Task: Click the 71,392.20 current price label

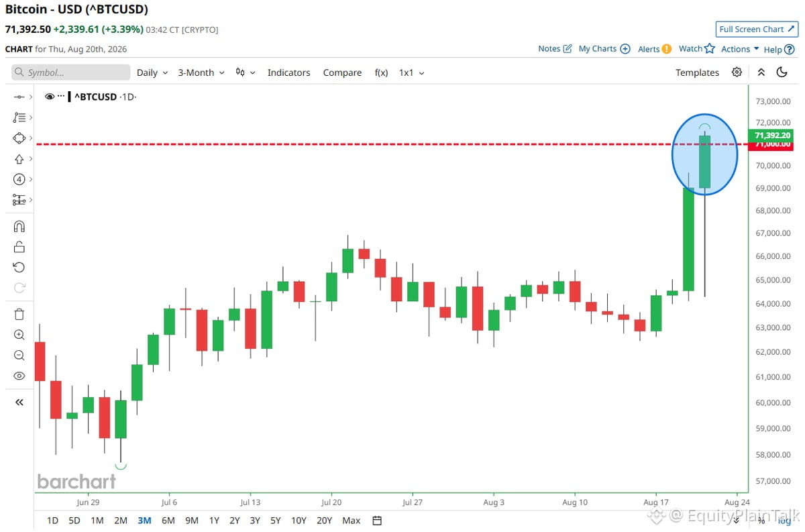Action: [x=772, y=136]
